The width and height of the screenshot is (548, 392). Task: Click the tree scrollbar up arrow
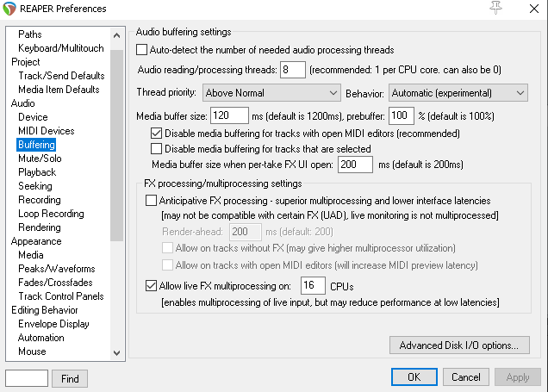tap(116, 35)
